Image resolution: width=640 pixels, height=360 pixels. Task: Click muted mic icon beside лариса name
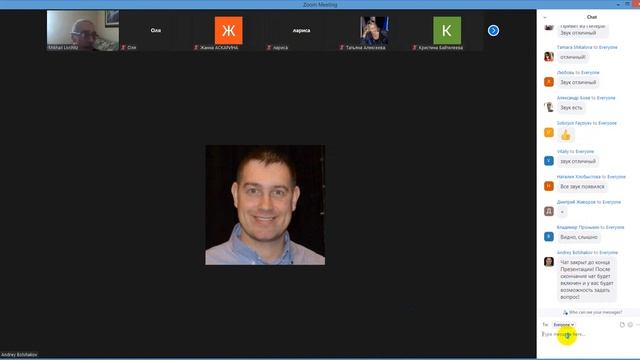pos(269,48)
